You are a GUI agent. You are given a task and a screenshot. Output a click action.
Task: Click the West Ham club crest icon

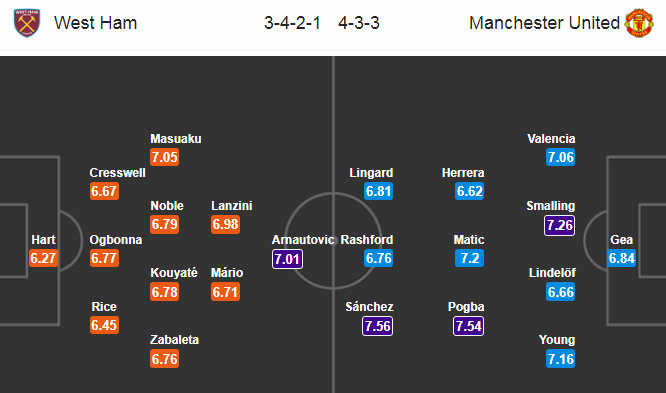point(27,23)
